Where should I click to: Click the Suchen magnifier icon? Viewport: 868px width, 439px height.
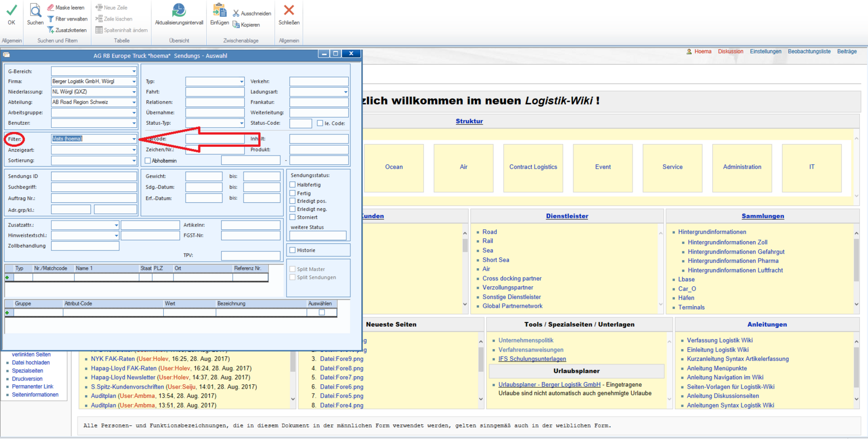point(35,10)
